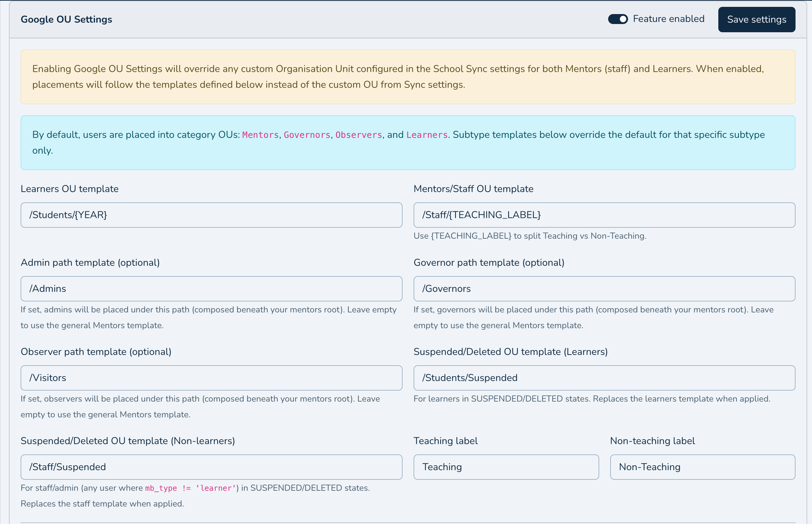Select the Admin path template input
Viewport: 812px width, 524px height.
tap(211, 289)
